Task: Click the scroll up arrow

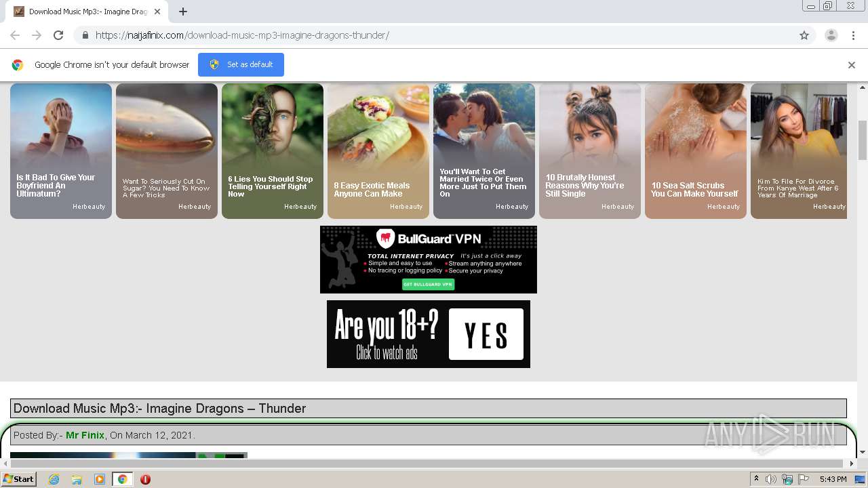Action: click(x=862, y=88)
